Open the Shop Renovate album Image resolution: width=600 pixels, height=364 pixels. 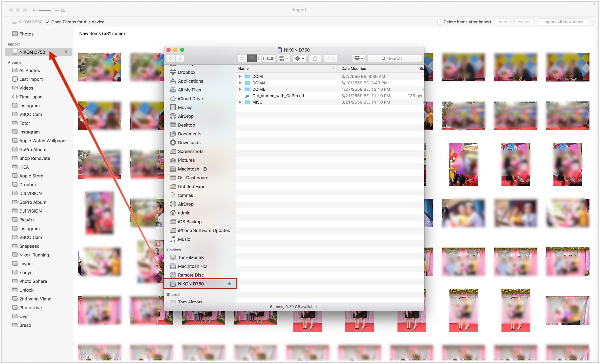34,158
